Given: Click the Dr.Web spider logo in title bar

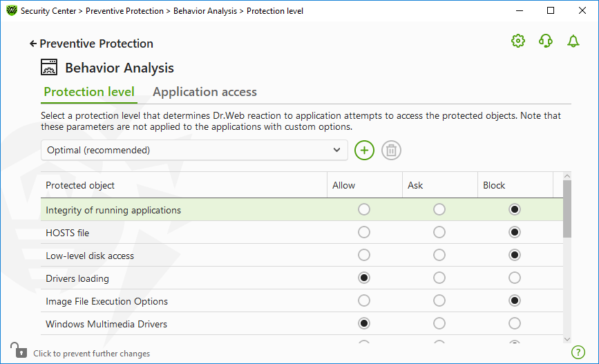Looking at the screenshot, I should tap(12, 10).
